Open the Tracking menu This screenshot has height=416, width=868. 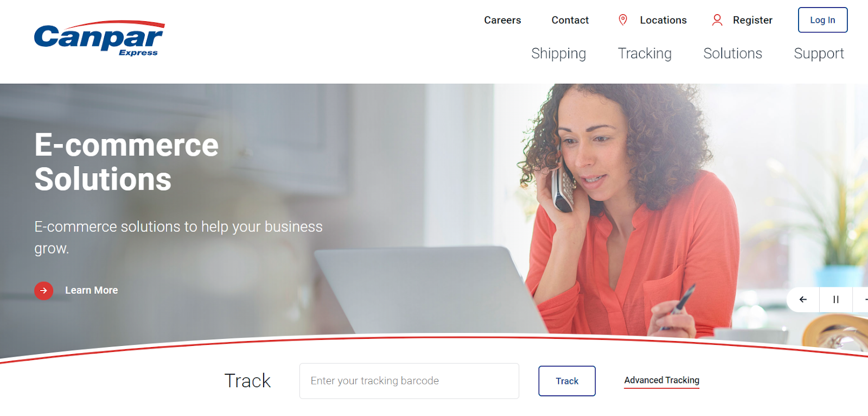[x=644, y=54]
